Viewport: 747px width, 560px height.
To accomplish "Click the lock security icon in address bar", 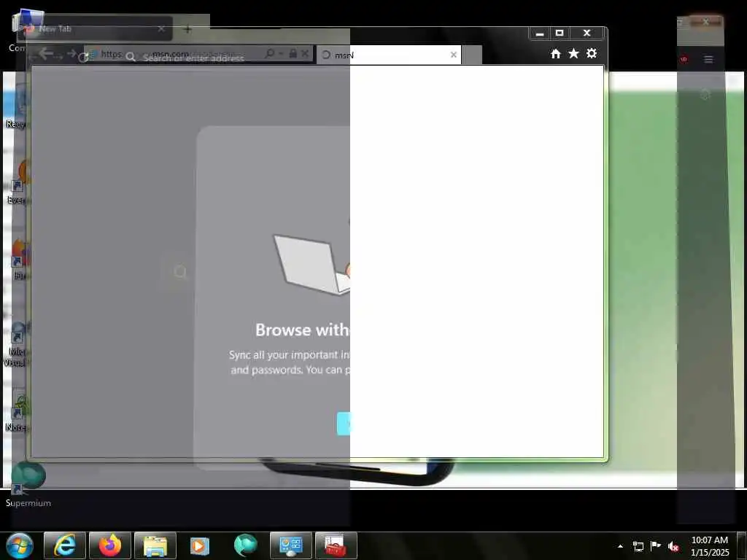I will pyautogui.click(x=293, y=53).
